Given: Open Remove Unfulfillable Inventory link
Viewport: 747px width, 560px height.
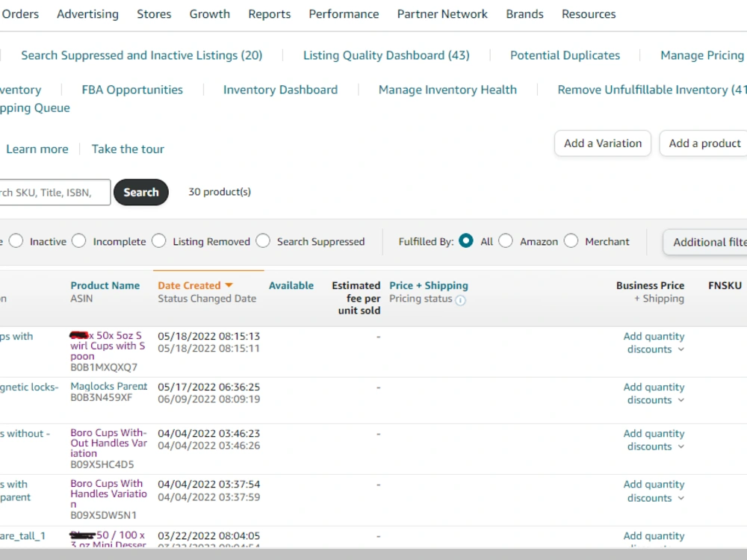Looking at the screenshot, I should coord(652,90).
